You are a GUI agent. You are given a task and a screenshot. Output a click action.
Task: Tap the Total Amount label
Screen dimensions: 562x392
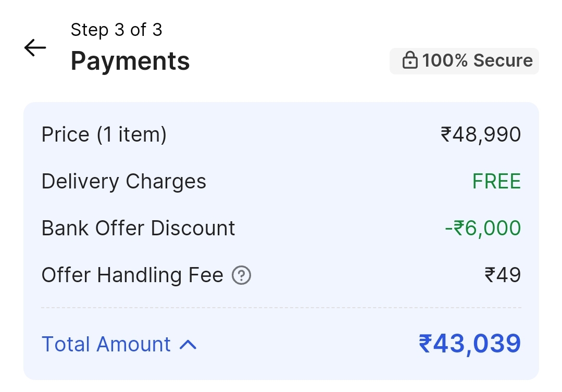[x=106, y=344]
